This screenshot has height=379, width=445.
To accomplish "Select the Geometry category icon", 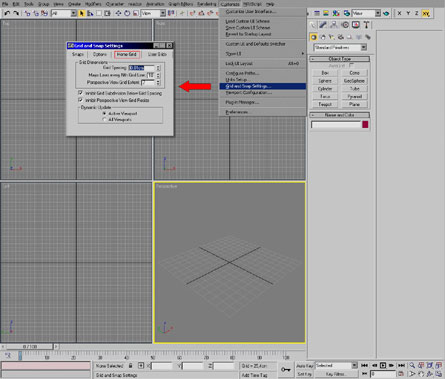I will pos(313,37).
